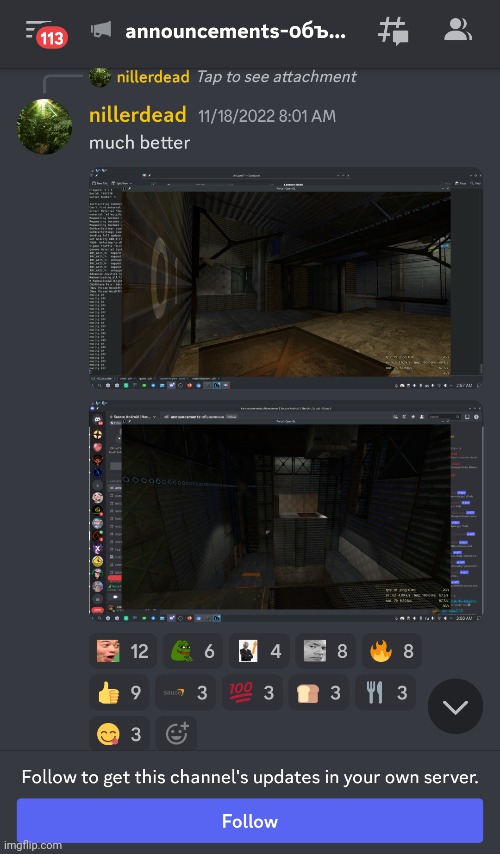Open nillerdead's forest avatar picture
500x854 pixels.
tap(45, 126)
